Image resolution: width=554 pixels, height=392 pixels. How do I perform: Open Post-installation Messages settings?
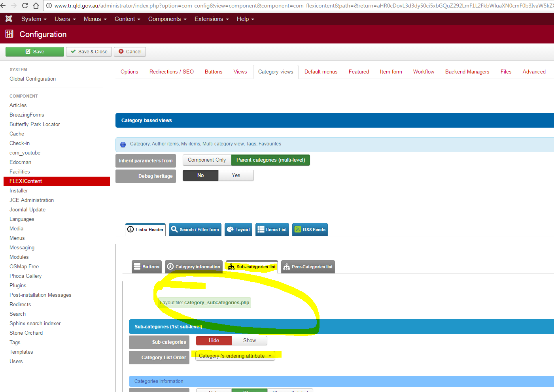tap(40, 295)
